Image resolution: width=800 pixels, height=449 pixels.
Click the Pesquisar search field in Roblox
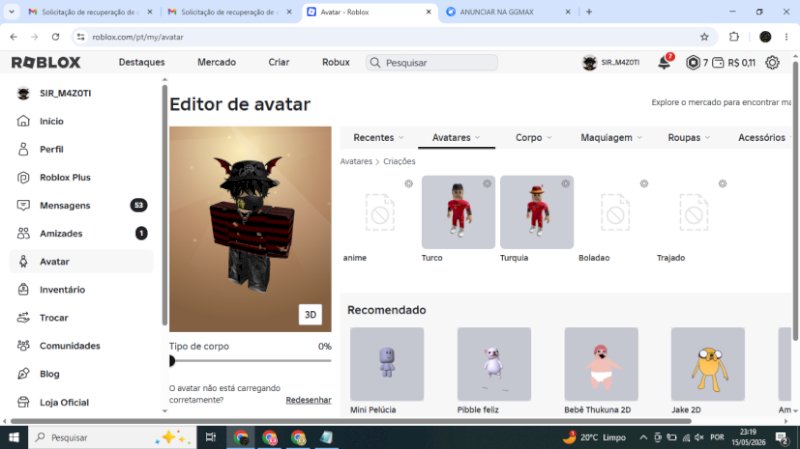tap(432, 63)
